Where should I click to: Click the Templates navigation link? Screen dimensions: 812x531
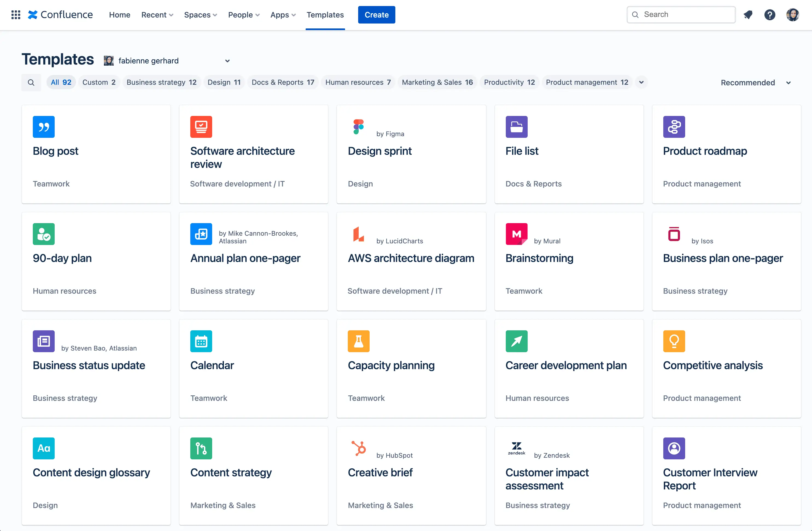tap(325, 14)
